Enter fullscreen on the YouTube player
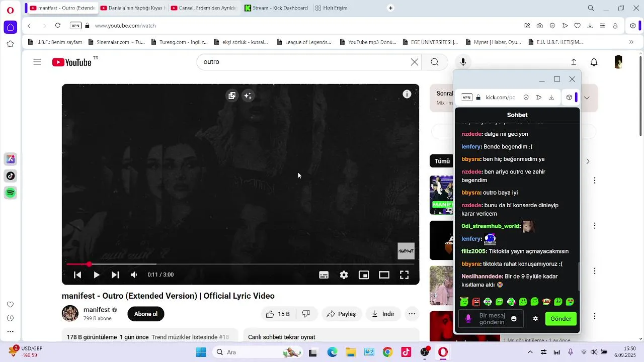 (x=404, y=275)
